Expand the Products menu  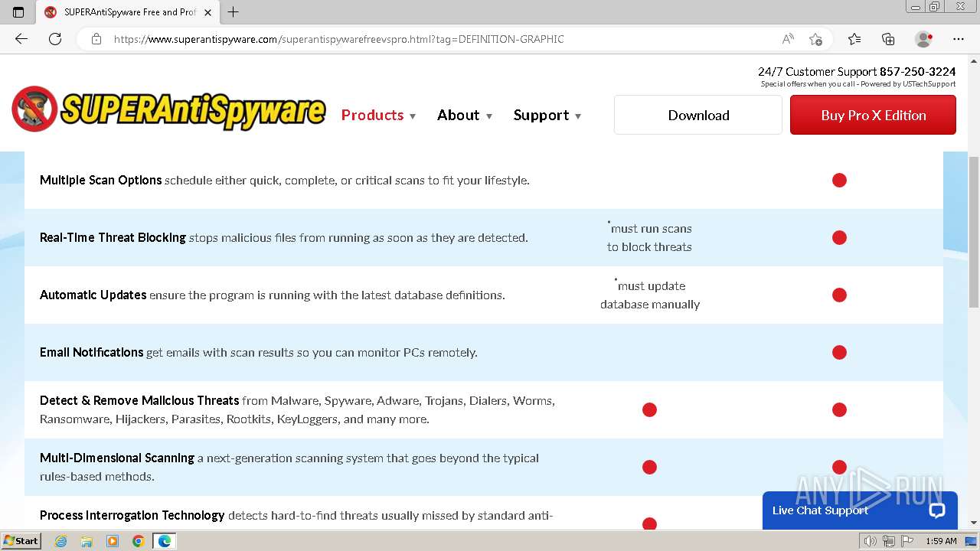[378, 115]
